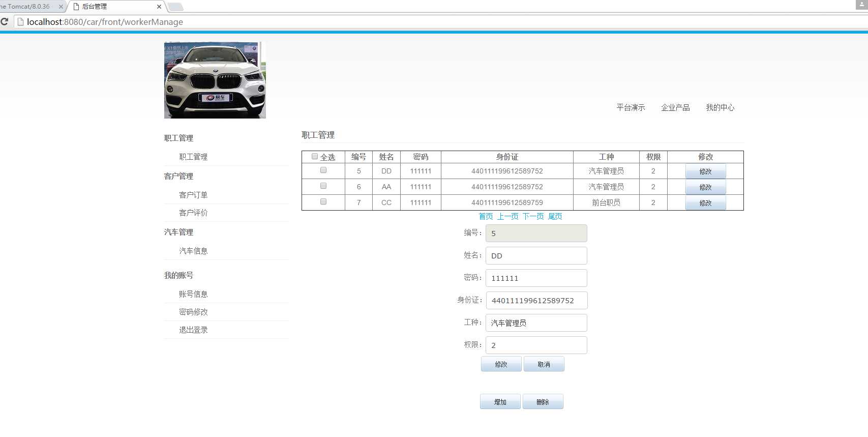
Task: Click the 取消 cancel button
Action: (544, 364)
